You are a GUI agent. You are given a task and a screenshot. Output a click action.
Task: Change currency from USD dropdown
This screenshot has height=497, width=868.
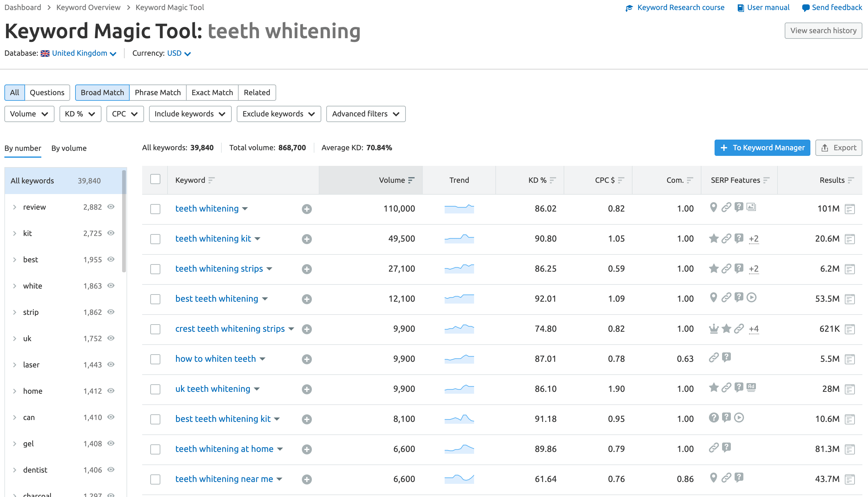[179, 53]
